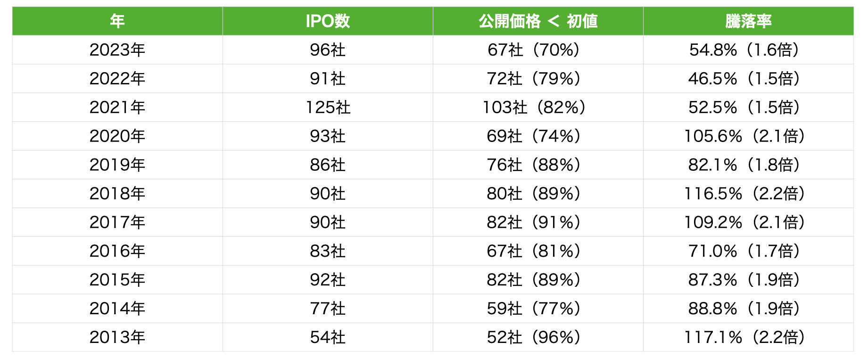Click the 117.1%（2.2倍） cell

tap(744, 338)
